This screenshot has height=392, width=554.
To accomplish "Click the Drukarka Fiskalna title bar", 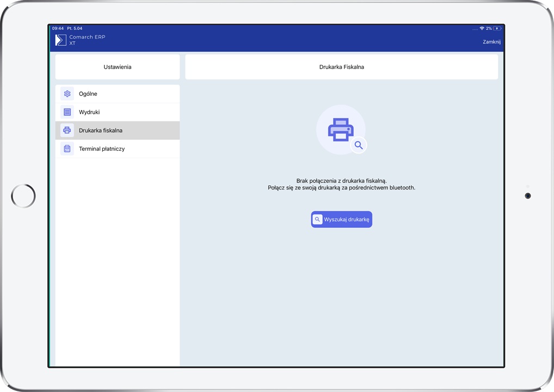I will pyautogui.click(x=341, y=67).
